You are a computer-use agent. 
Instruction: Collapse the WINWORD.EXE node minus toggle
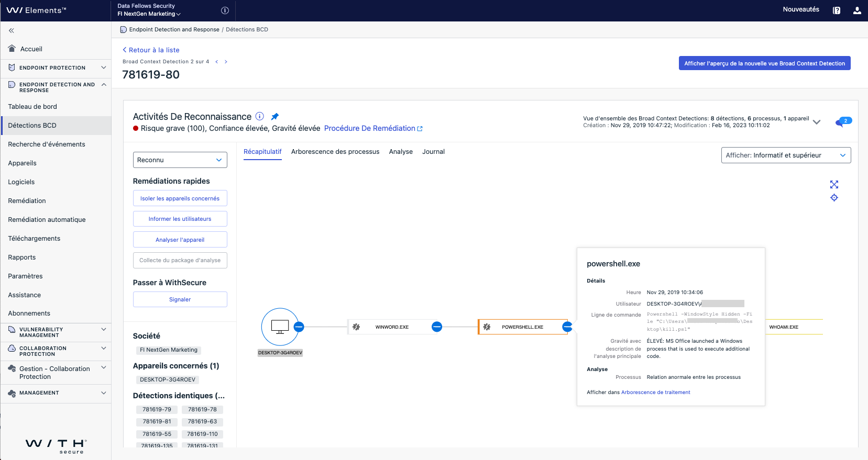(436, 327)
